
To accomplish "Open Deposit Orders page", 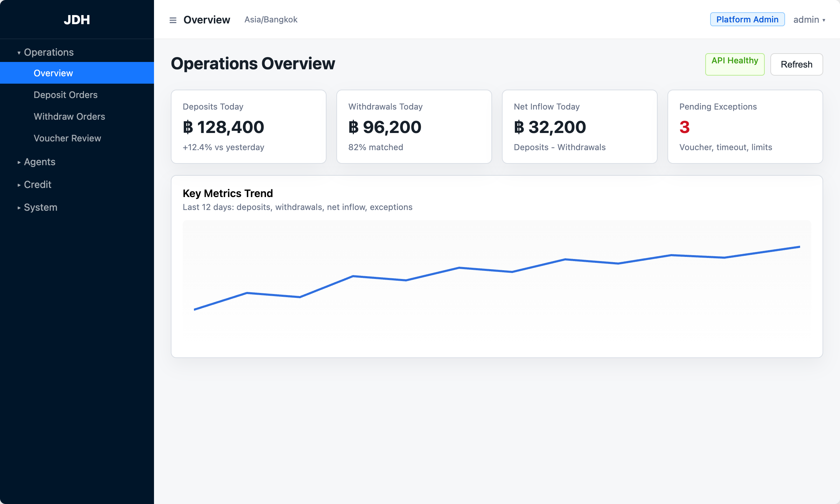I will tap(77, 94).
